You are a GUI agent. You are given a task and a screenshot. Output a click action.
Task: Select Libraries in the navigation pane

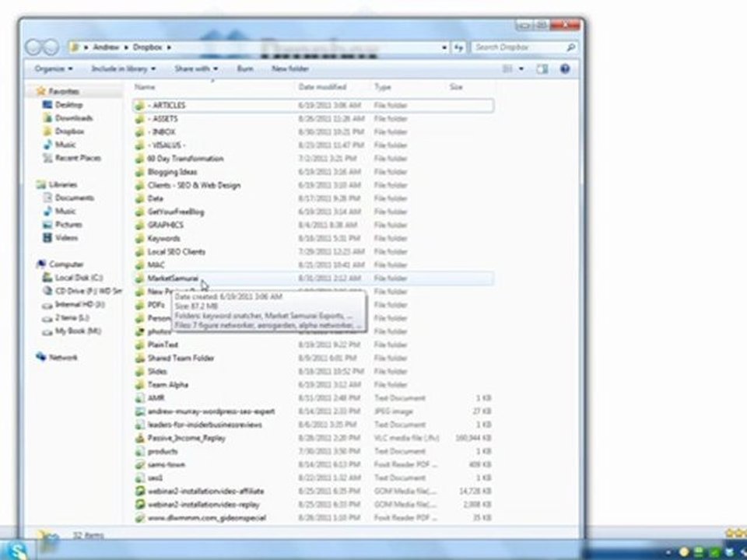pos(63,184)
